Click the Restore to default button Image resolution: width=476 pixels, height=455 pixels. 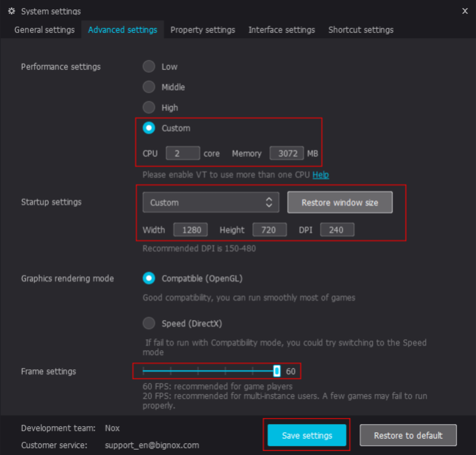408,435
